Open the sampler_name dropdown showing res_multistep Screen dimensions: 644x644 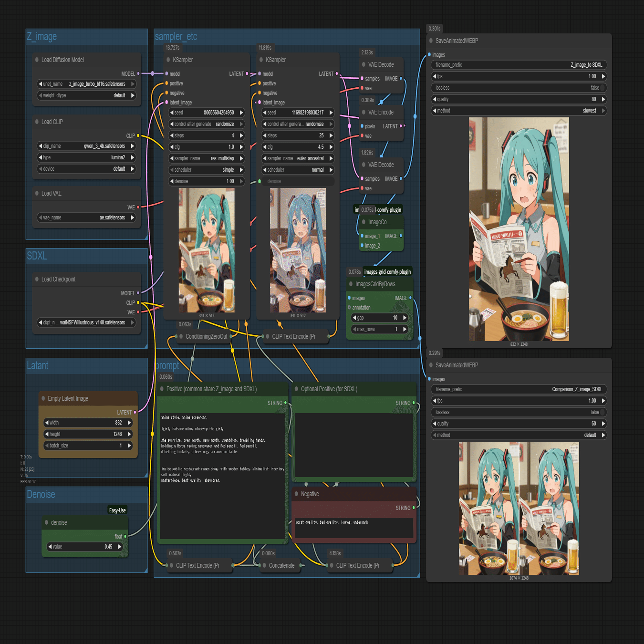pos(207,158)
